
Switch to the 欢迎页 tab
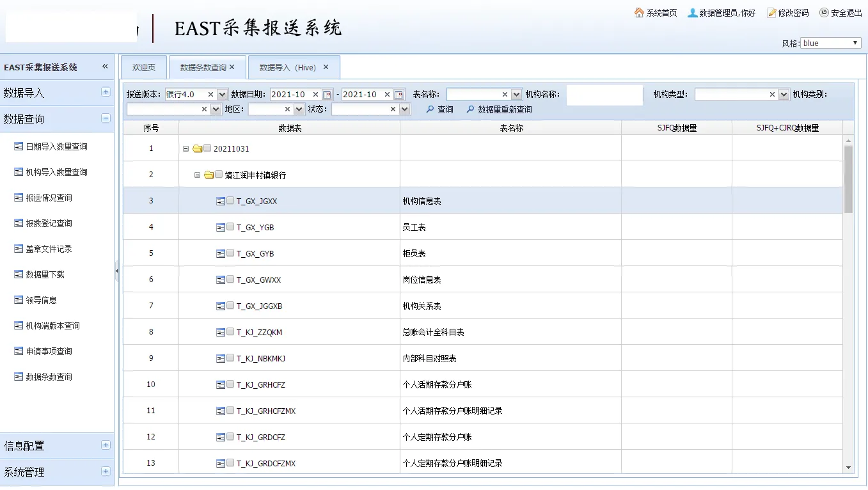tap(144, 67)
